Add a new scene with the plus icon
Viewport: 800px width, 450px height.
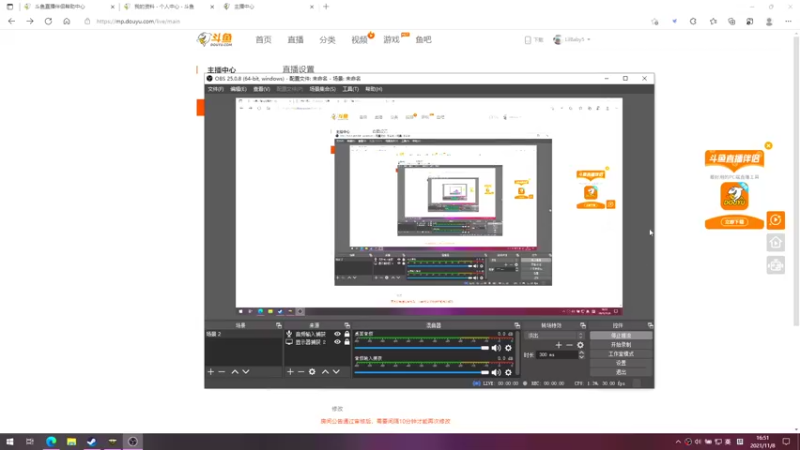(x=211, y=372)
